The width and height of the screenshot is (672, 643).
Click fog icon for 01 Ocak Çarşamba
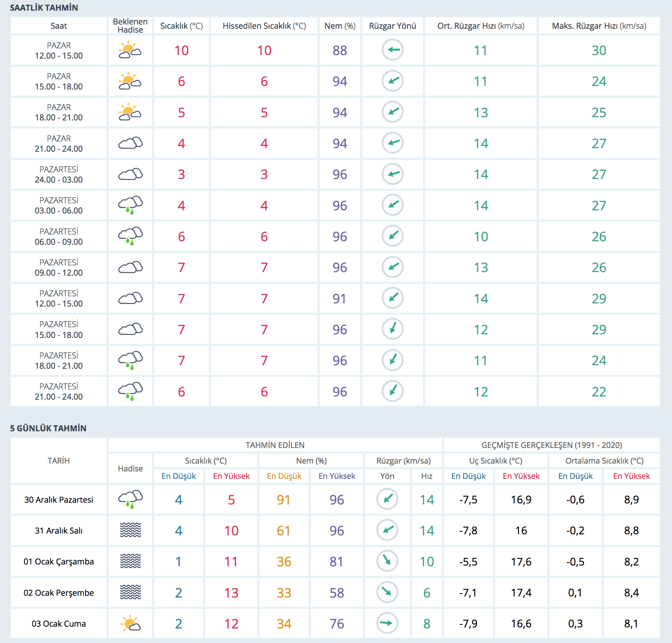tap(130, 561)
